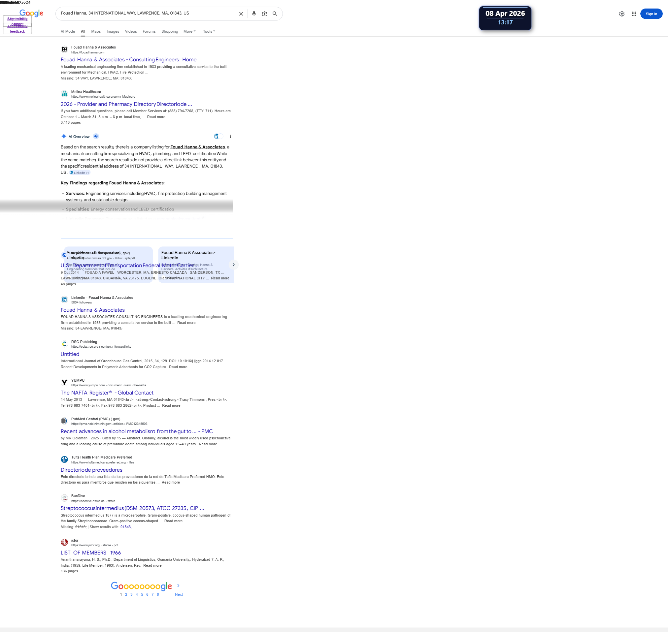Open quick settings gear icon
The image size is (672, 632).
pyautogui.click(x=625, y=14)
